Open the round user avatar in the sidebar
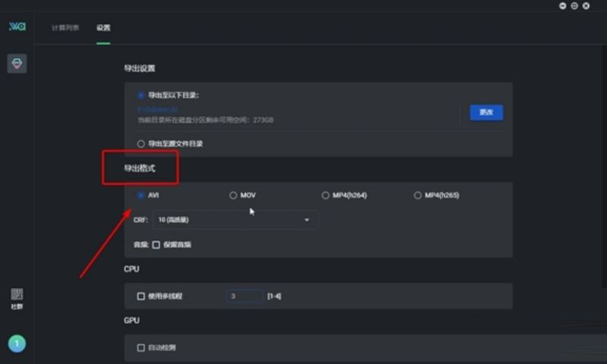Viewport: 607px width, 364px height. point(17,344)
